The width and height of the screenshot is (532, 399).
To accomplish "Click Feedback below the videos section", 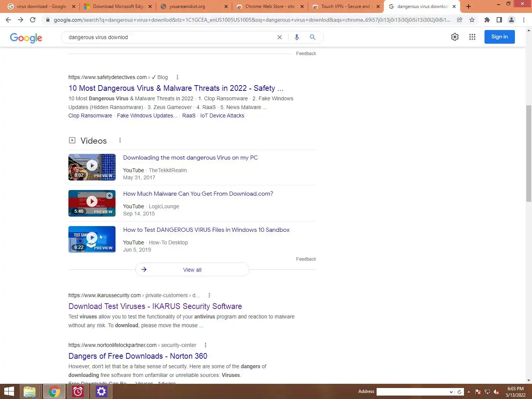I will 306,259.
